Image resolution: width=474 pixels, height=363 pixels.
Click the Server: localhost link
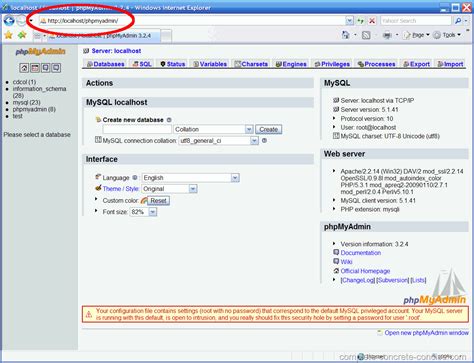coord(116,51)
